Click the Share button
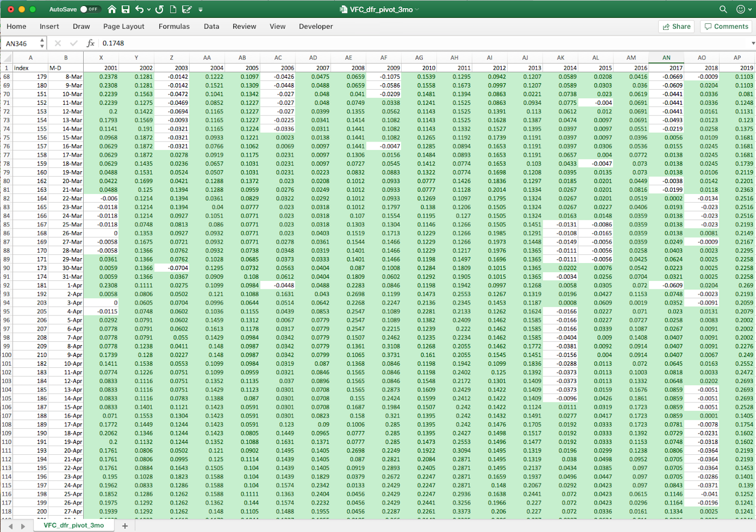Screen dimensions: 756x532 (676, 26)
